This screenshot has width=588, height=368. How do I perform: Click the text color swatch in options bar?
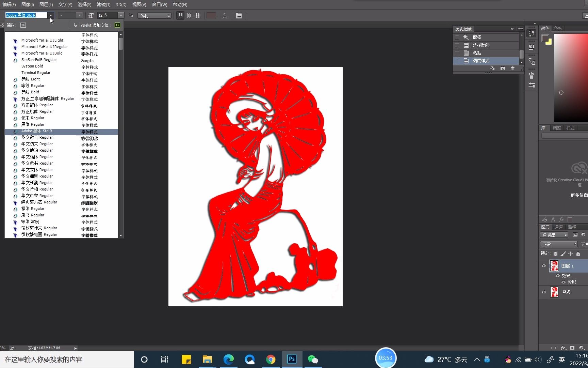[x=211, y=16]
